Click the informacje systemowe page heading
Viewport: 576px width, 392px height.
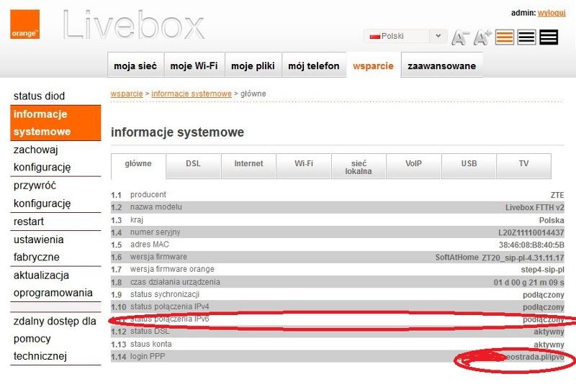[x=177, y=132]
